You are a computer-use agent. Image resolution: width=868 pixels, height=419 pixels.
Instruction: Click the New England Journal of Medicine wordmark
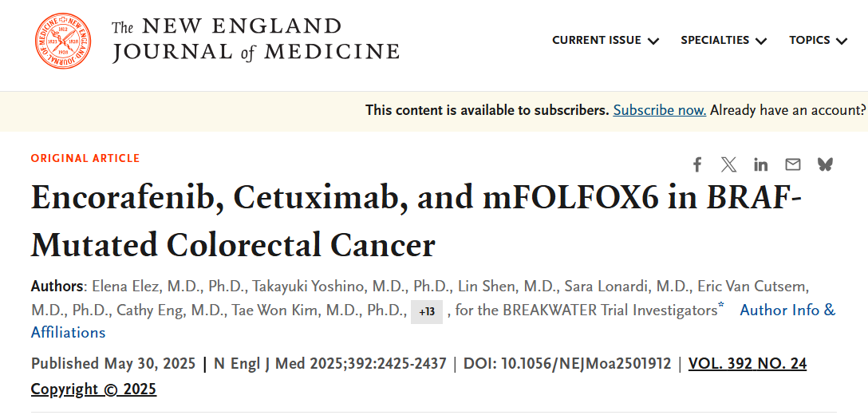(x=255, y=40)
